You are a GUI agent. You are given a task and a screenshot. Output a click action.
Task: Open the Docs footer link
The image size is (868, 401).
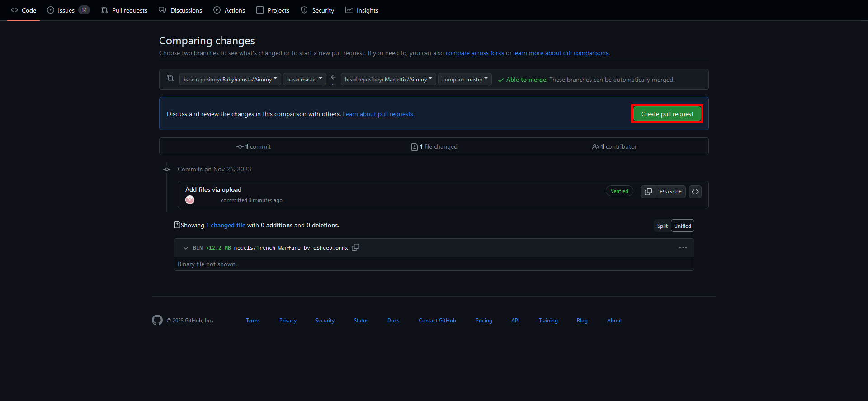coord(393,321)
